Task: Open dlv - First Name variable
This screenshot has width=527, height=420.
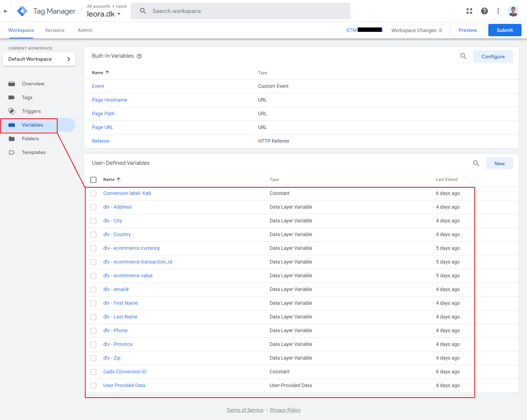Action: tap(120, 303)
